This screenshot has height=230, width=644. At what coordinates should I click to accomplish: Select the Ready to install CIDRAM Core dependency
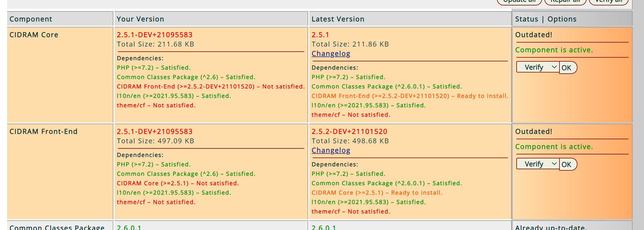(x=377, y=193)
